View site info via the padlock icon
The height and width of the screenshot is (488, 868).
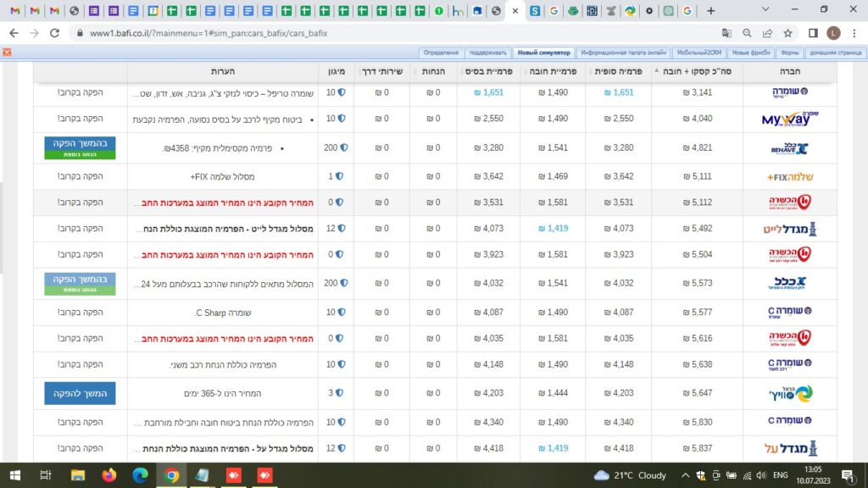point(80,33)
